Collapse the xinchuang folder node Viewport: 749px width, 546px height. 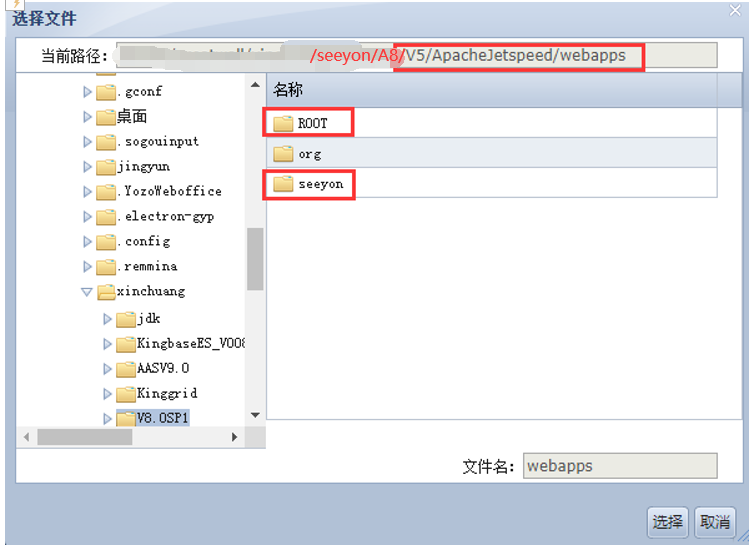click(x=86, y=291)
